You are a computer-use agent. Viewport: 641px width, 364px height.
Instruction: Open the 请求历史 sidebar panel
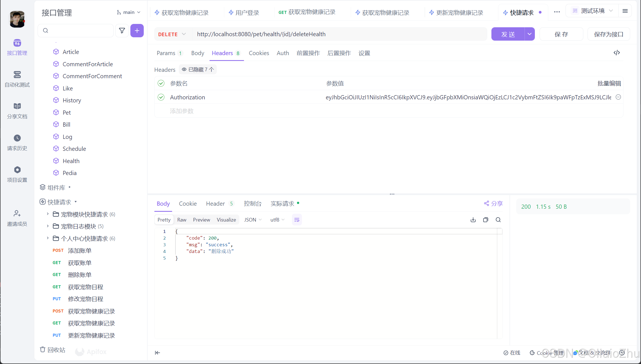point(17,142)
